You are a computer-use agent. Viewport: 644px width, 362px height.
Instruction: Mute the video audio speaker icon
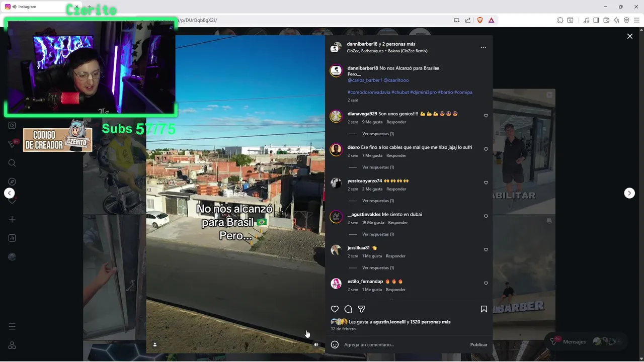316,344
